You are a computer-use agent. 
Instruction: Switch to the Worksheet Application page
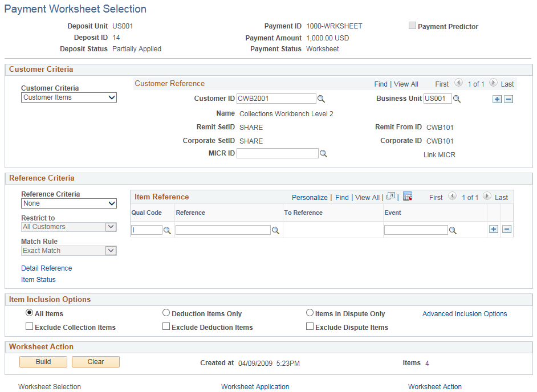255,387
